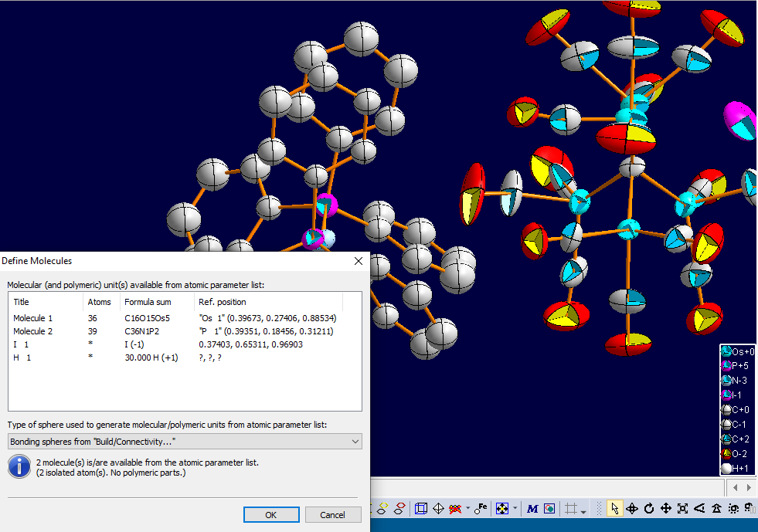
Task: Open the grid icon dropdown arrow
Action: 582,510
